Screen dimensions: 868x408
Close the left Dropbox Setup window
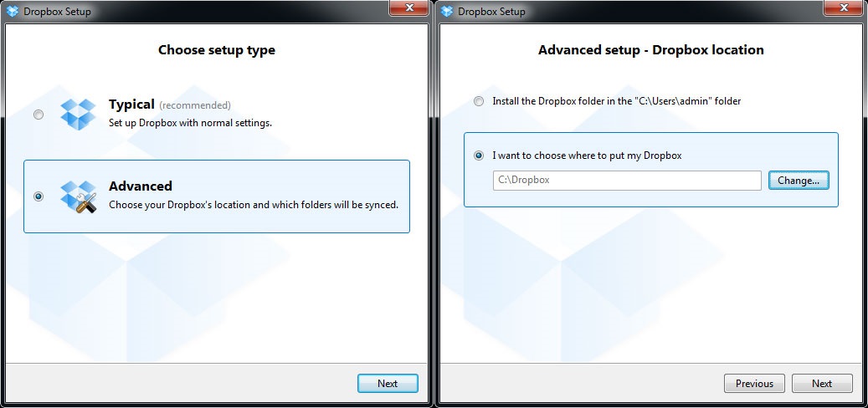[x=409, y=8]
